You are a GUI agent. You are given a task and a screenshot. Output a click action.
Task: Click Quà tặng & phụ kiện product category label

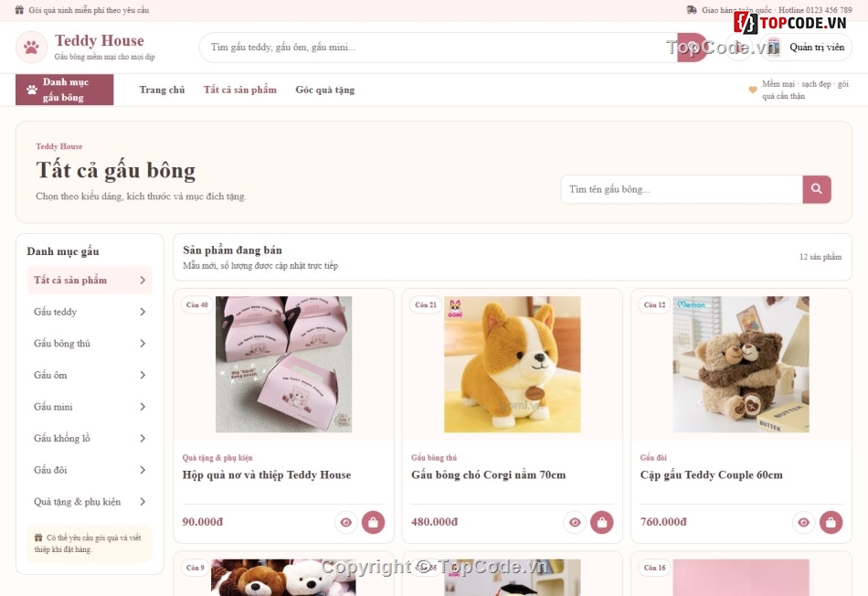217,458
